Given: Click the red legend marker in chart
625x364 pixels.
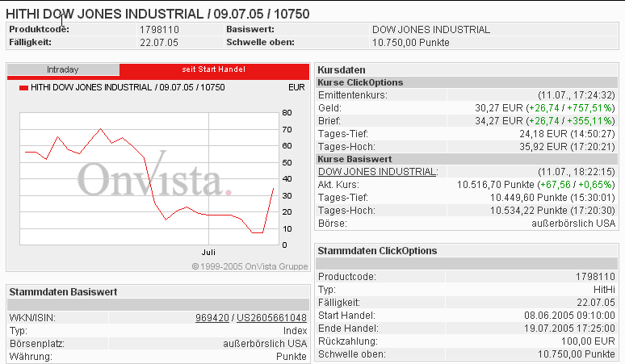Looking at the screenshot, I should tap(24, 88).
